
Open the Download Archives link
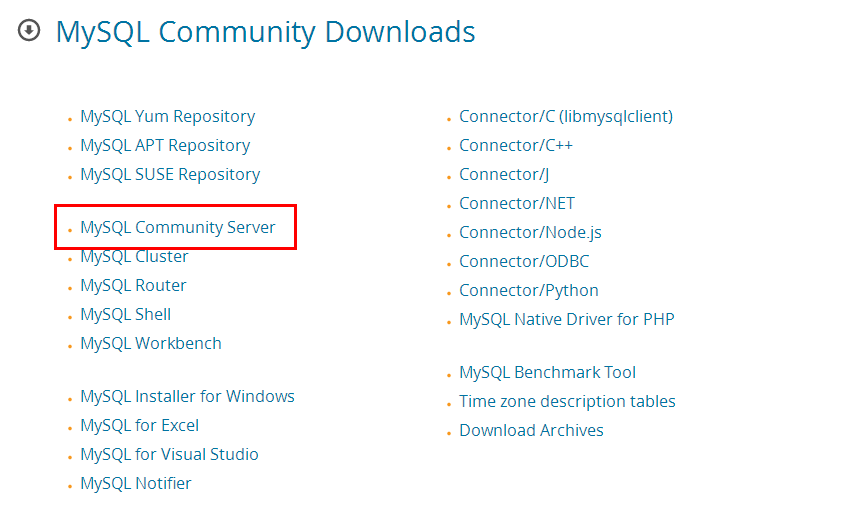click(x=531, y=431)
